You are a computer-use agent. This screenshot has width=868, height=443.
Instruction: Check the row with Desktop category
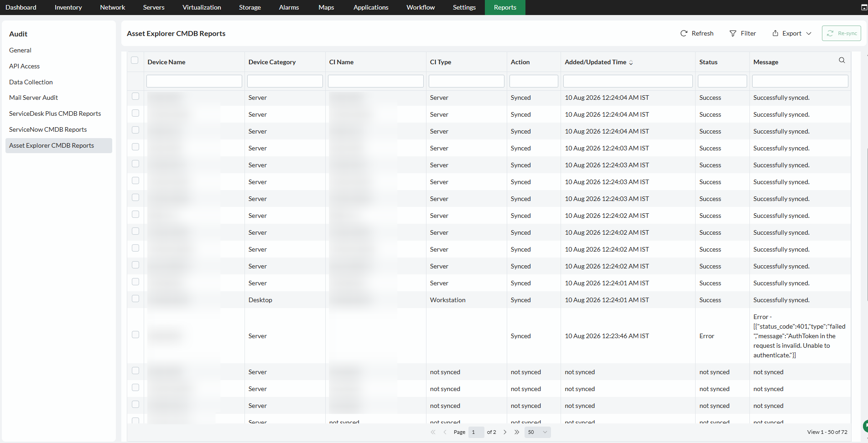click(135, 299)
